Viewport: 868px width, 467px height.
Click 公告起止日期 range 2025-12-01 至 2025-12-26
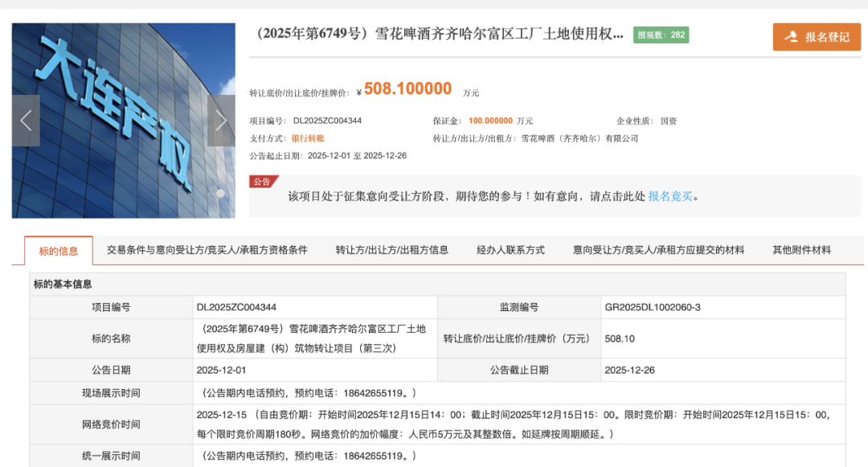(357, 156)
